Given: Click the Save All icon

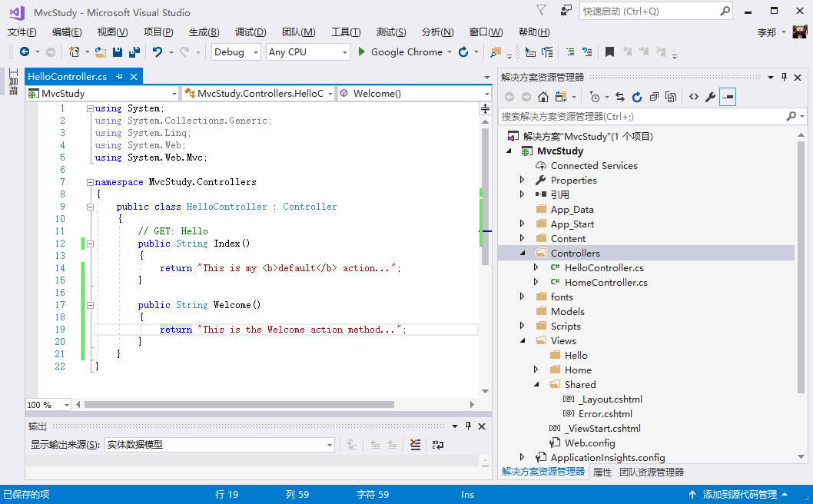Looking at the screenshot, I should (x=134, y=51).
